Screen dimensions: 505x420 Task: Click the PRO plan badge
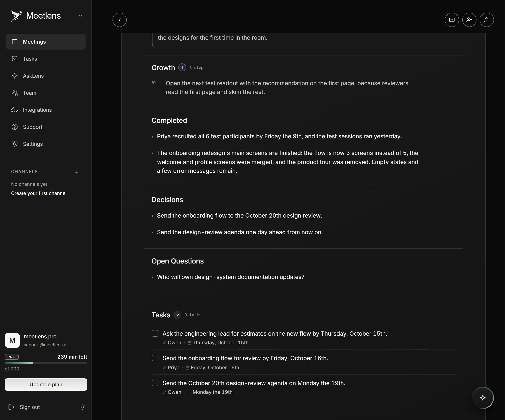(11, 357)
